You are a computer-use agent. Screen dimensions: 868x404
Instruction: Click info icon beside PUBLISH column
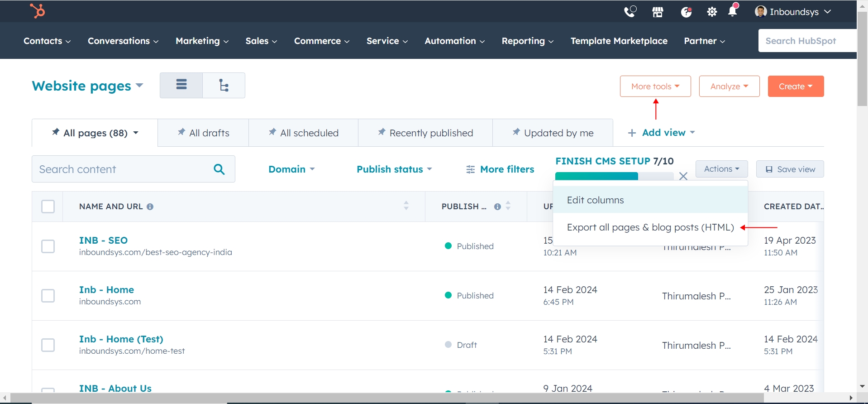(x=497, y=207)
